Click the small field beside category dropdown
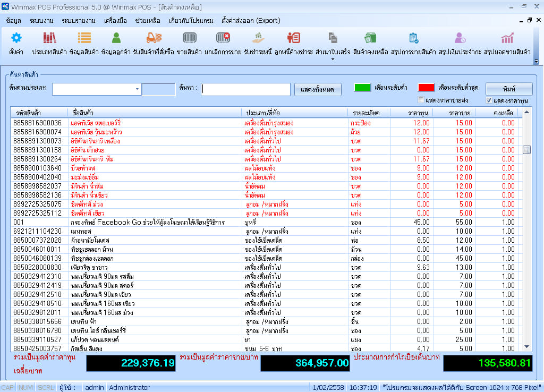The height and width of the screenshot is (392, 544). [x=158, y=89]
